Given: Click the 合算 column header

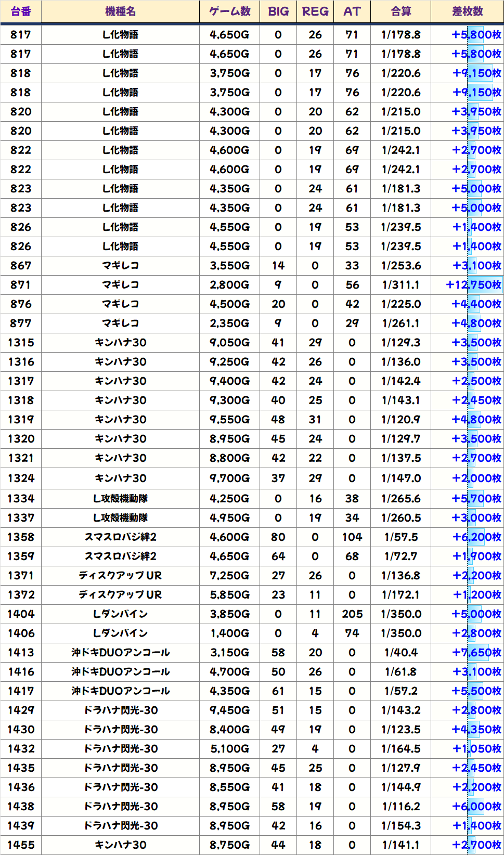Looking at the screenshot, I should coord(400,11).
